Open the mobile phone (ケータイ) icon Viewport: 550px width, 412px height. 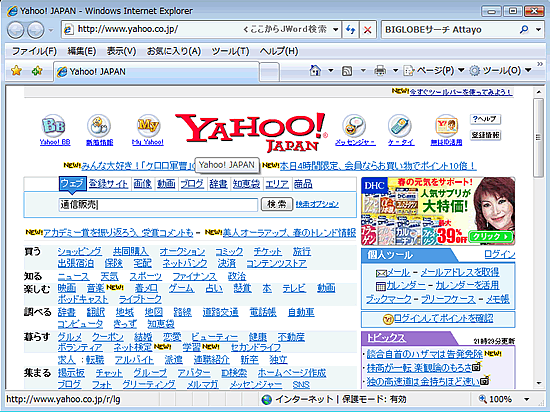pyautogui.click(x=400, y=126)
